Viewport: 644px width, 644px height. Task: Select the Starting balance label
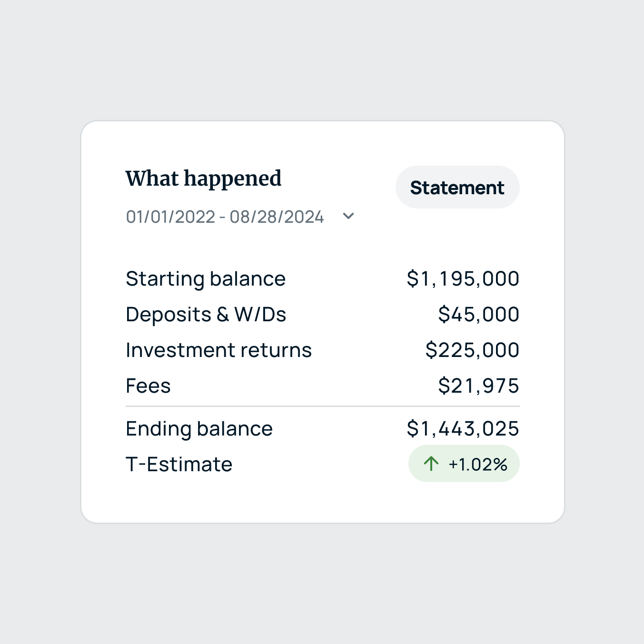coord(206,279)
